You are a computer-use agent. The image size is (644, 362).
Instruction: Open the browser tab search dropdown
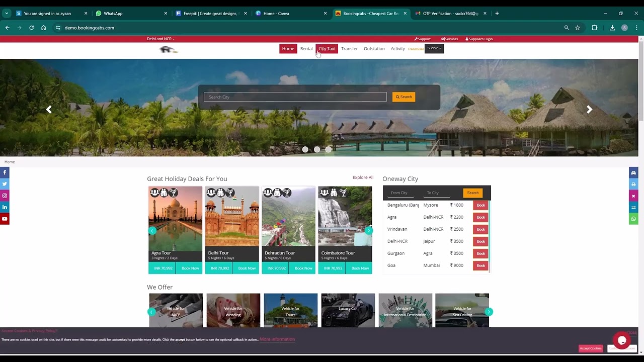point(7,14)
